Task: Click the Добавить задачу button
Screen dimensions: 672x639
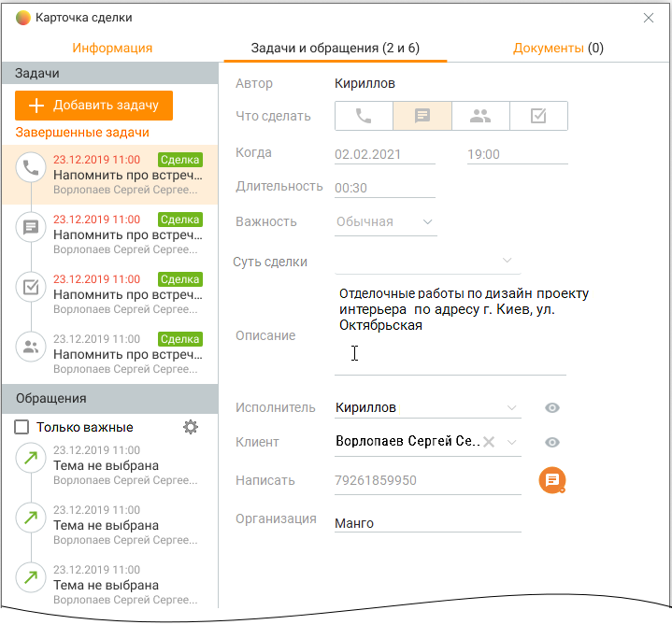Action: tap(93, 106)
